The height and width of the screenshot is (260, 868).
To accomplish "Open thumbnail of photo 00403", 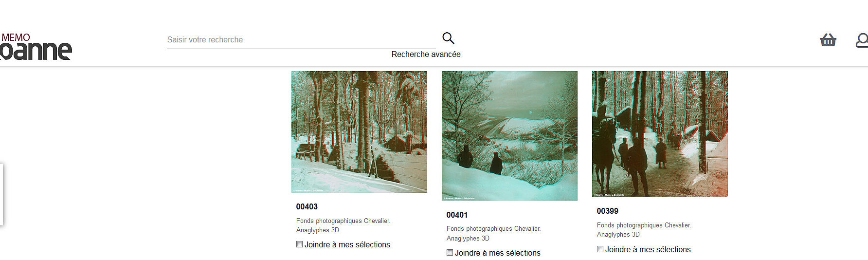I will (359, 132).
